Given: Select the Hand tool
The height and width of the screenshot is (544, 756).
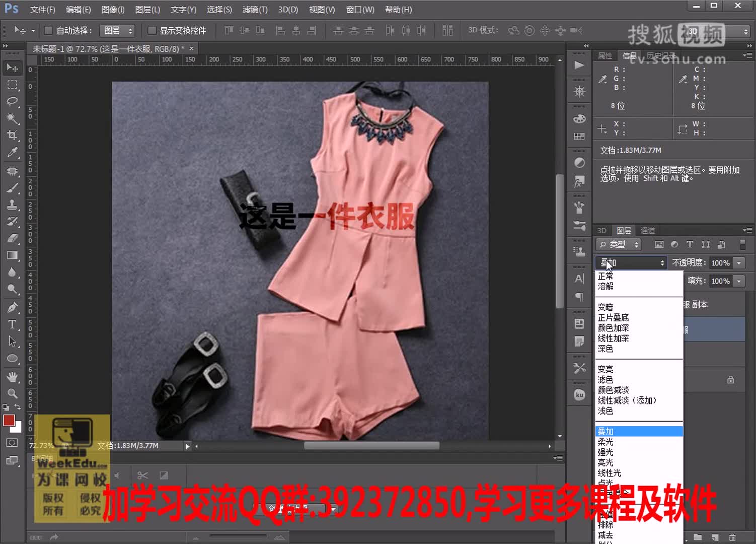Looking at the screenshot, I should [13, 377].
